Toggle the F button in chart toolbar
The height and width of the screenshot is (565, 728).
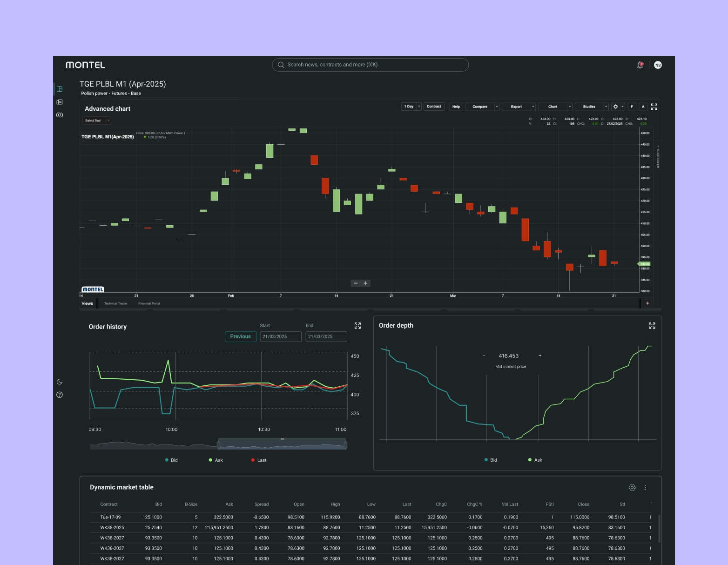click(632, 107)
